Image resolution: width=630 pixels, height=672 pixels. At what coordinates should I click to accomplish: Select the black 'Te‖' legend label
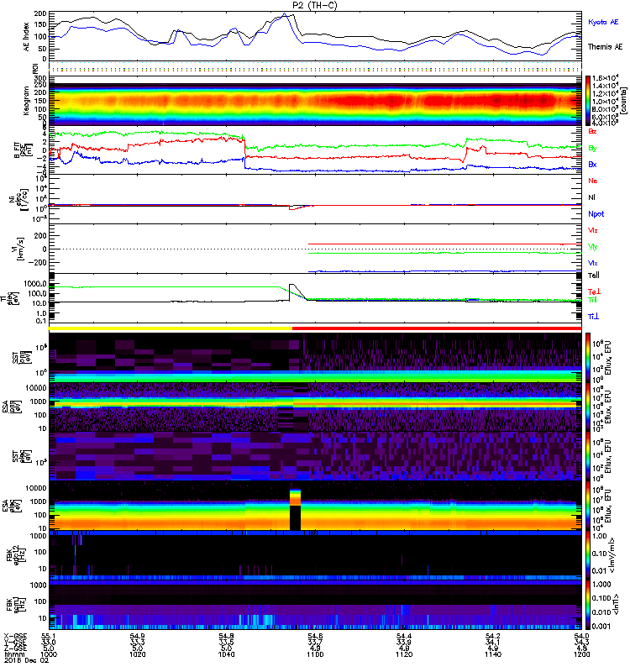(x=594, y=276)
